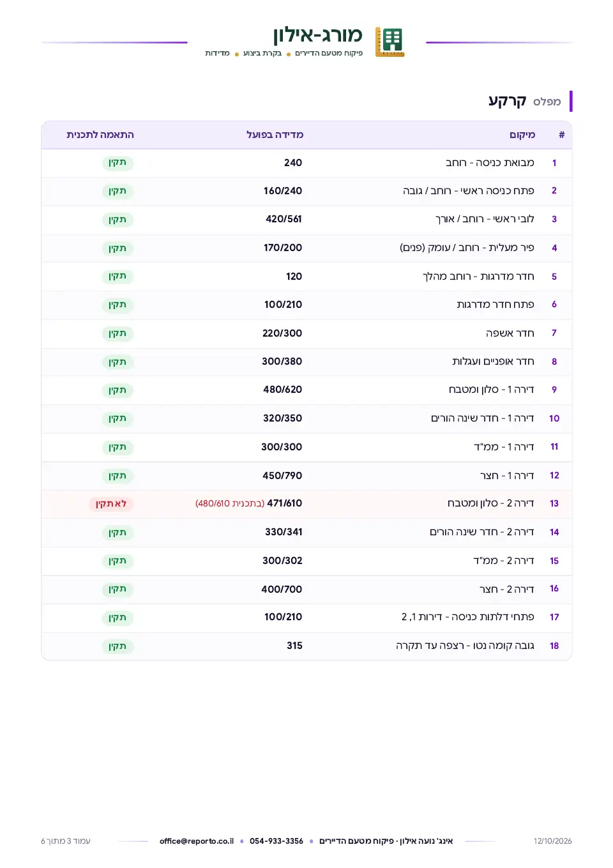Click measurement value 471/610 in row 13
Viewport: 613px width, 868px height.
pyautogui.click(x=285, y=503)
